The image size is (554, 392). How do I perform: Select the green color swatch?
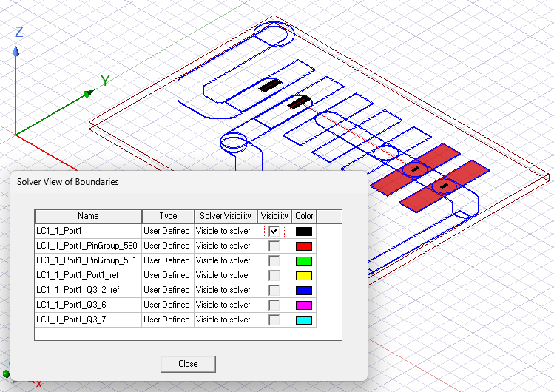coord(304,261)
